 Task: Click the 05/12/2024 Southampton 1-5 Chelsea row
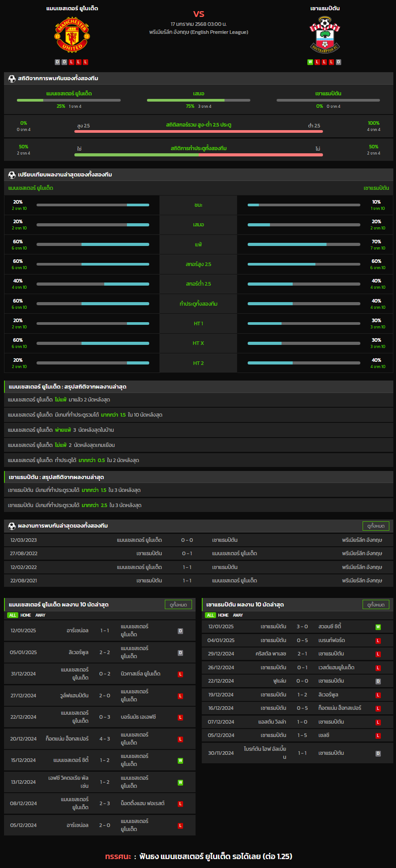pyautogui.click(x=298, y=735)
